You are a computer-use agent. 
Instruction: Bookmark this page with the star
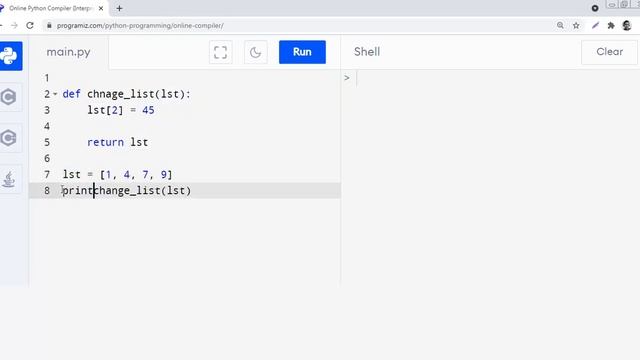576,25
